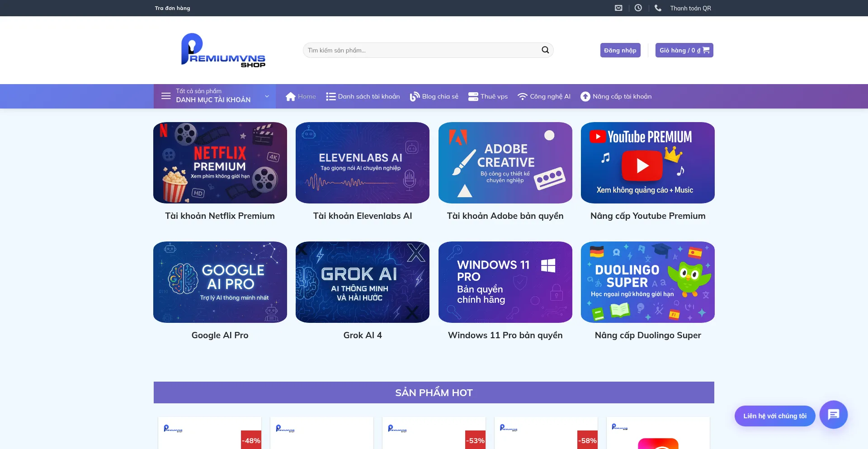This screenshot has width=868, height=449.
Task: Click the search magnifier icon
Action: tap(545, 50)
